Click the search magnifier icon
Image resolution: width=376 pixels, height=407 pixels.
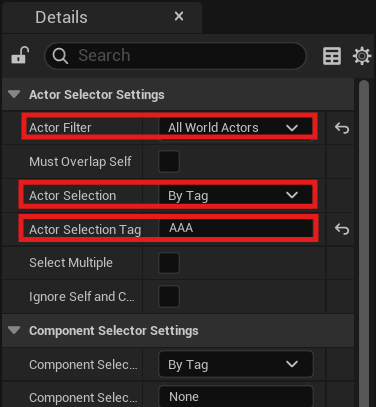[60, 56]
